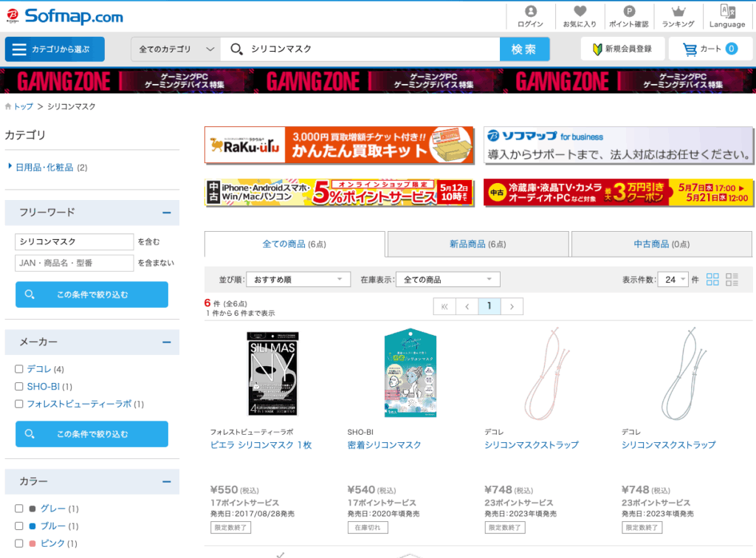Screen dimensions: 756x558
Task: Filter by keyword using first この条件で絞り込む button
Action: point(92,294)
